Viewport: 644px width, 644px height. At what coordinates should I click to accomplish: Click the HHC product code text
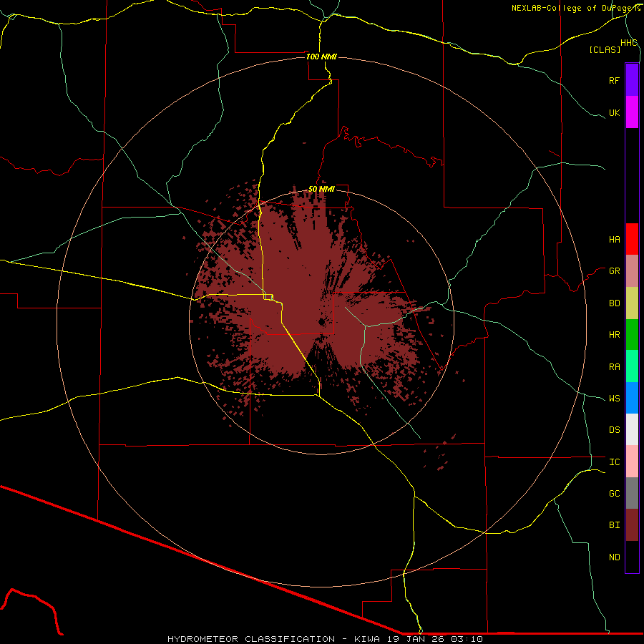point(628,43)
